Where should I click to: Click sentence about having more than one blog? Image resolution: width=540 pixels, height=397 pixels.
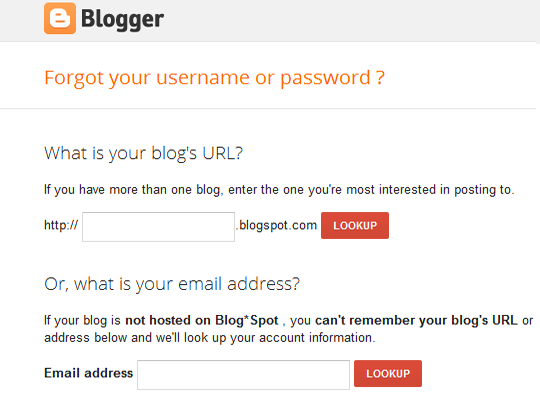coord(279,190)
